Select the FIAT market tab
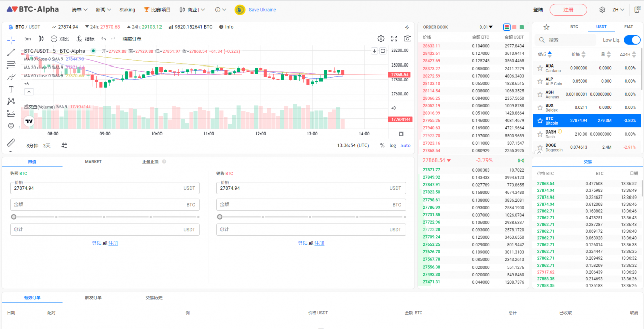This screenshot has height=329, width=644. pos(629,27)
